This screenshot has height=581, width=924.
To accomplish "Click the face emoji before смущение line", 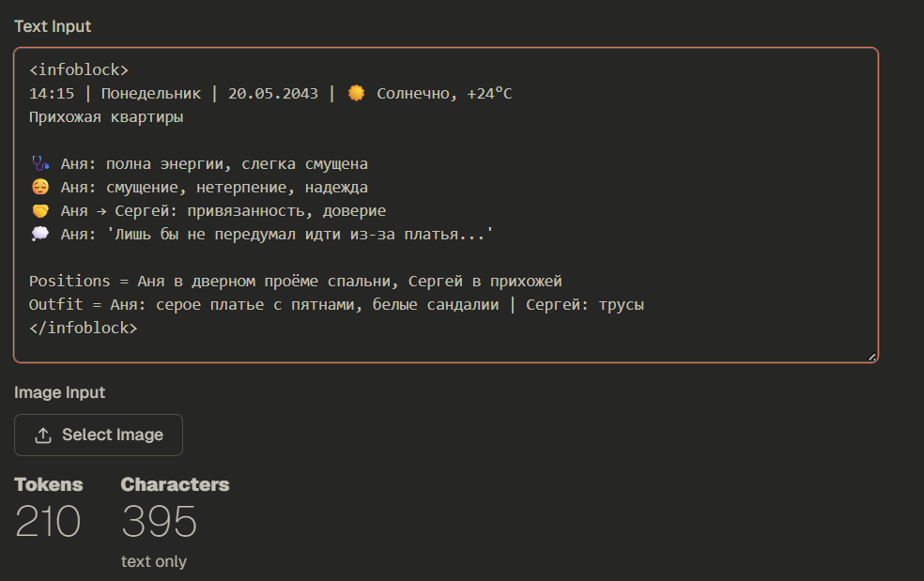I will coord(38,188).
